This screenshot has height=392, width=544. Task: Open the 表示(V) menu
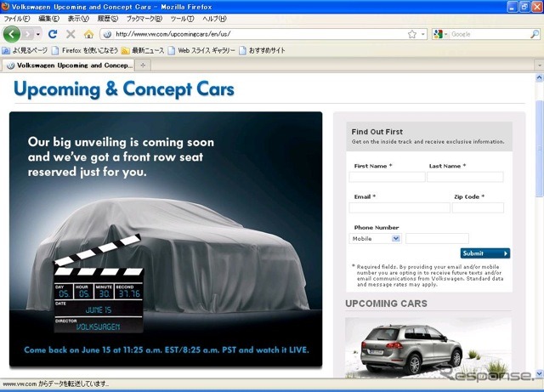78,19
